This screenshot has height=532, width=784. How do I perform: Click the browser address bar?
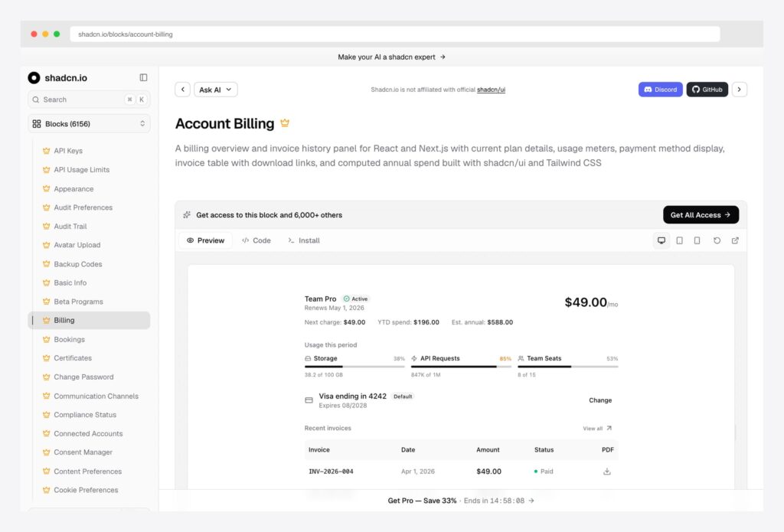tap(395, 34)
